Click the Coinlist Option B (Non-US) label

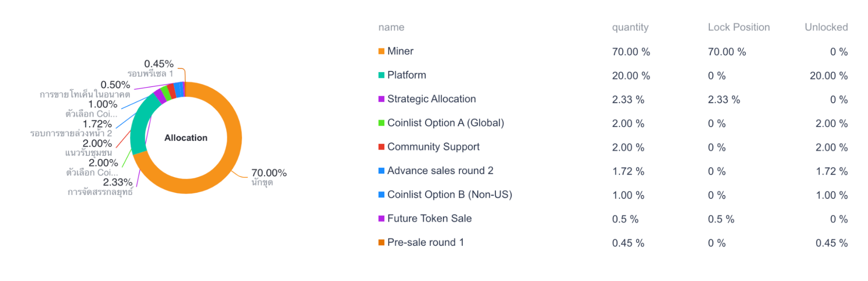click(x=449, y=195)
